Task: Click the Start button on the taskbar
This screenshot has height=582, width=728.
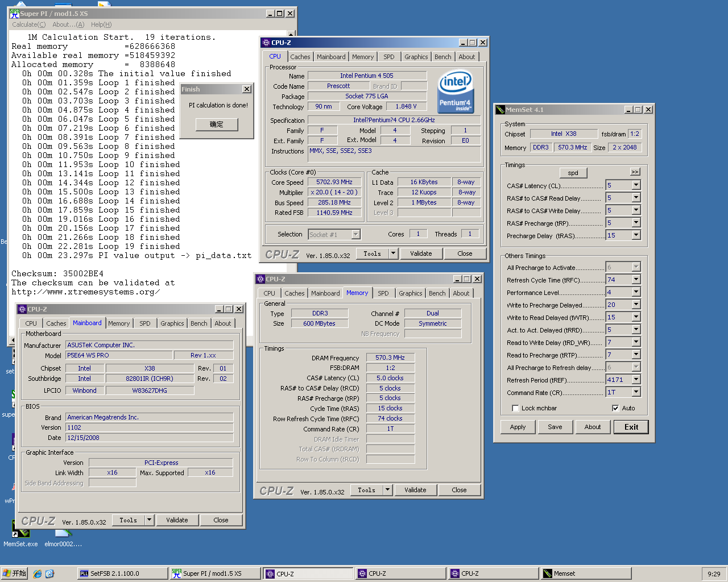Action: [14, 573]
